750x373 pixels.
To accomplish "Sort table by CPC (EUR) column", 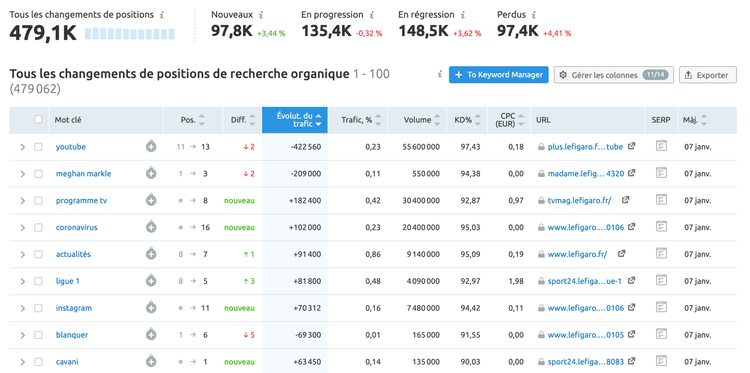I will click(x=508, y=120).
